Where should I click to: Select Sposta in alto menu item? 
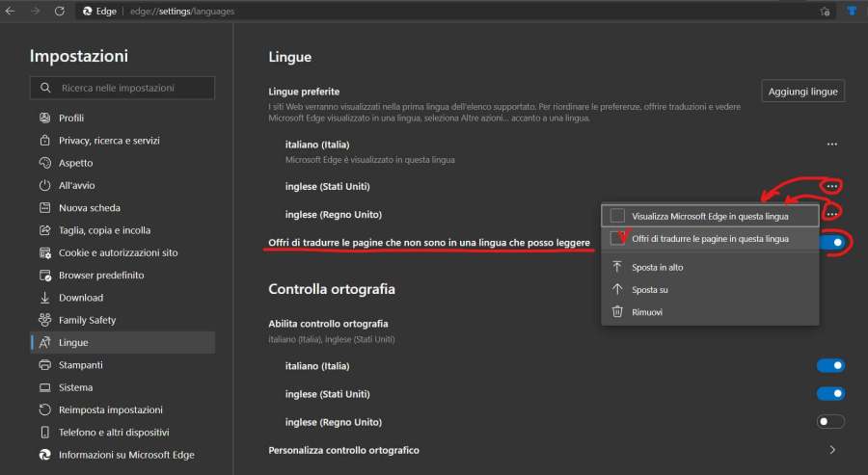click(658, 267)
